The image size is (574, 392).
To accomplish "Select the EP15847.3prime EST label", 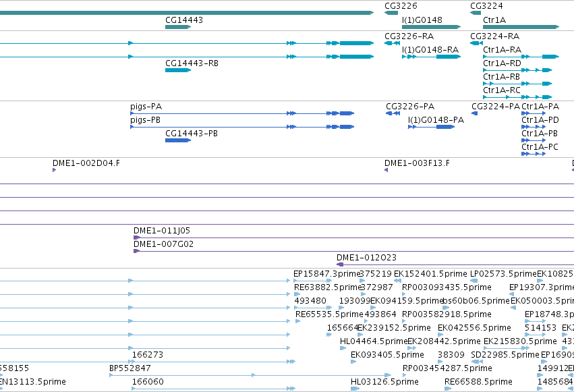I will 327,274.
